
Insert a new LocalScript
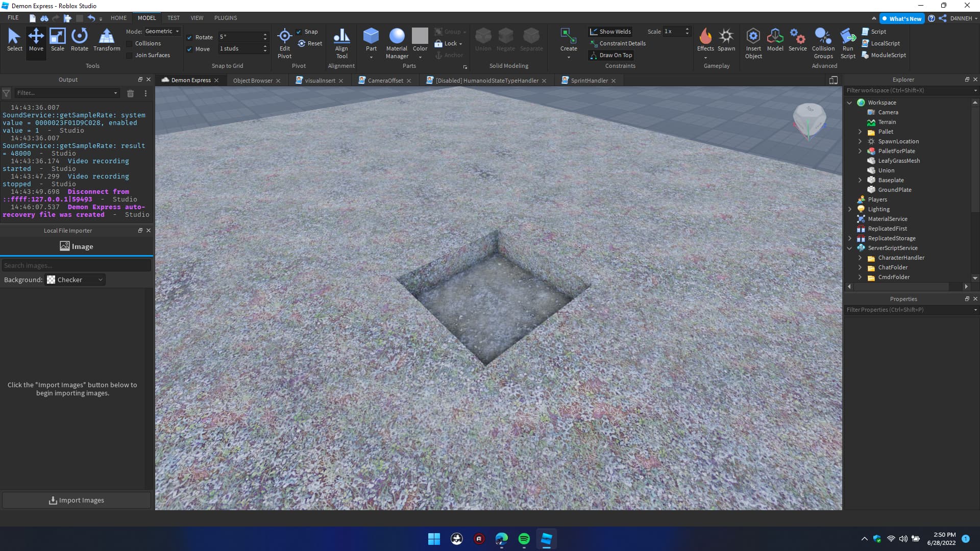[880, 43]
